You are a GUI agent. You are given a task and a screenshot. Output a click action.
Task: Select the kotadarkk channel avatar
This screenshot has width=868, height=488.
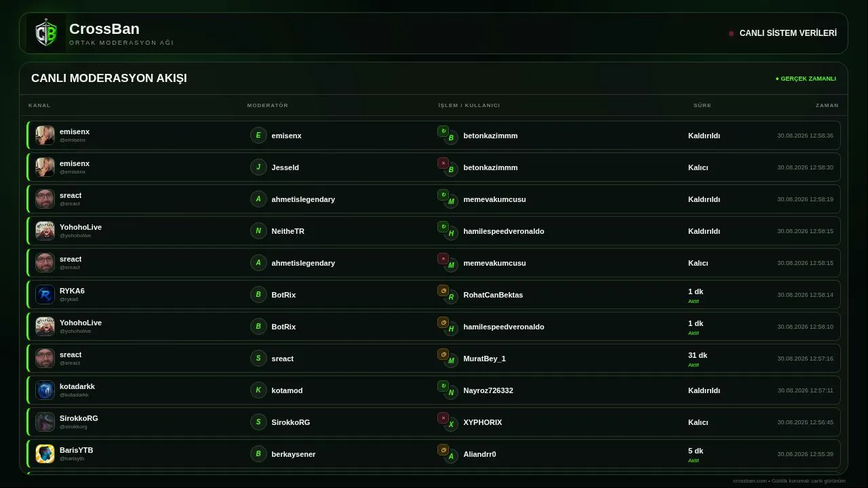pyautogui.click(x=45, y=390)
